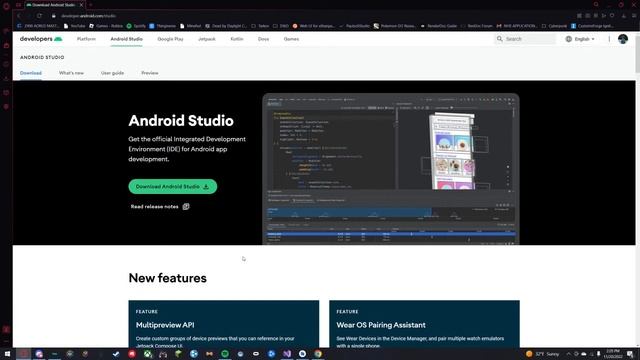
Task: Click the Android Studio IDE screenshot image
Action: [391, 169]
